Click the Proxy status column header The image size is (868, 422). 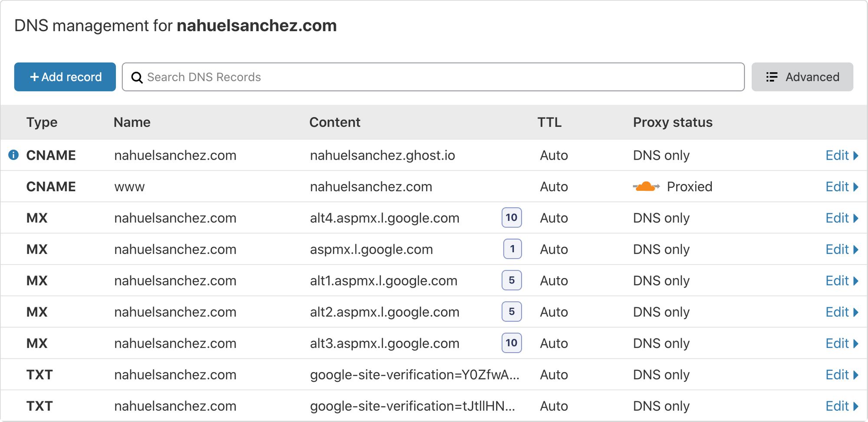[x=672, y=122]
